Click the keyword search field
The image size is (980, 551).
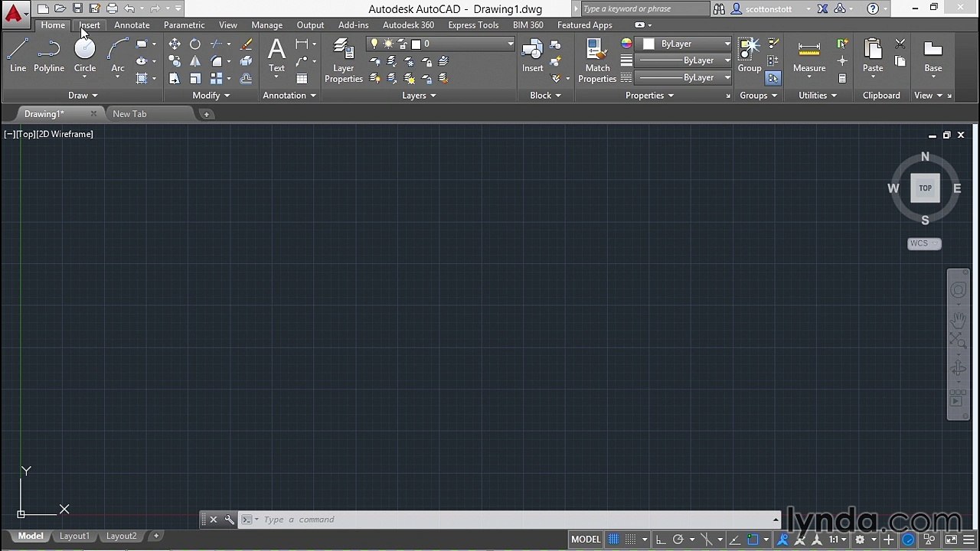coord(644,9)
